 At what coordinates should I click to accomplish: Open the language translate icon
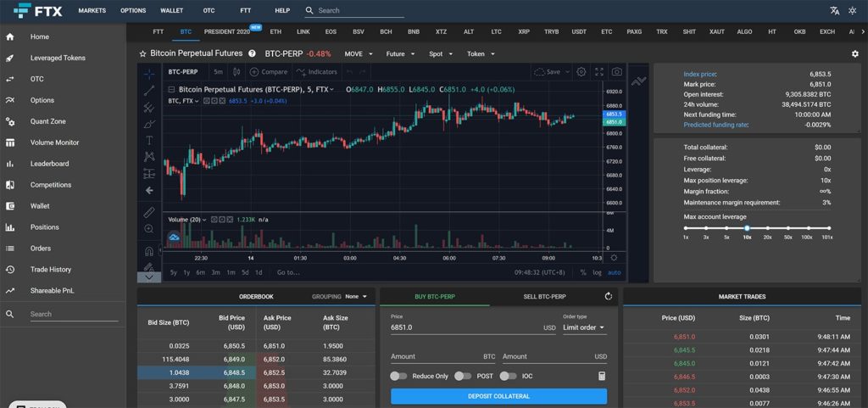(834, 10)
